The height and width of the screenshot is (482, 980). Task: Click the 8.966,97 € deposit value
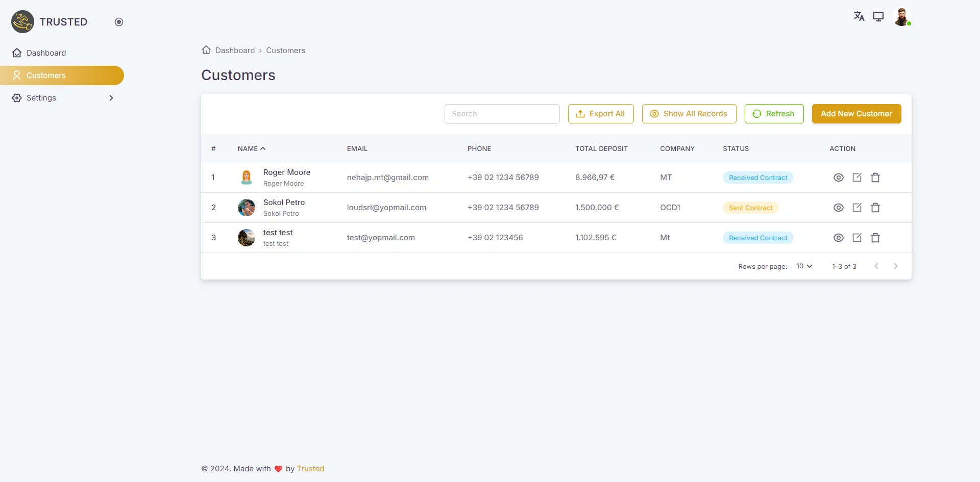pyautogui.click(x=595, y=177)
